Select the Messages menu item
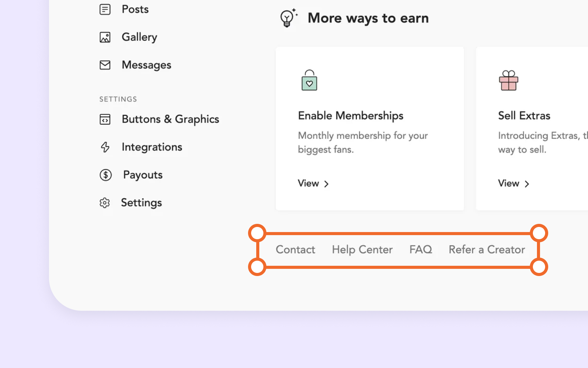This screenshot has width=588, height=368. (146, 65)
